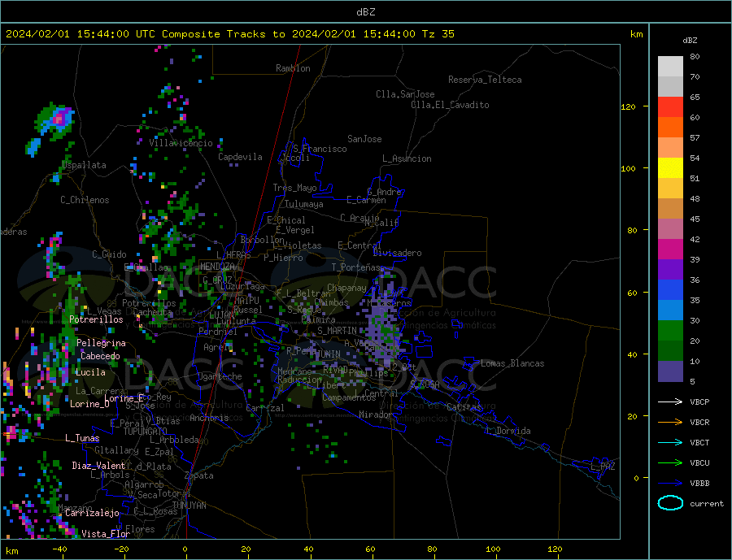
Task: Click the Mirador label
Action: point(376,415)
